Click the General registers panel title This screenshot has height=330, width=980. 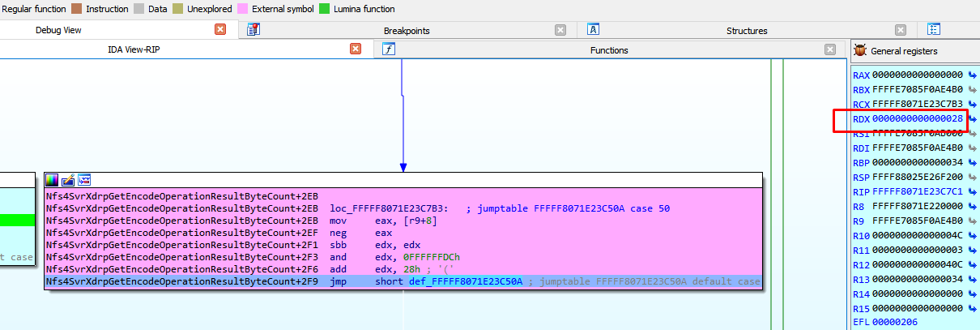904,51
